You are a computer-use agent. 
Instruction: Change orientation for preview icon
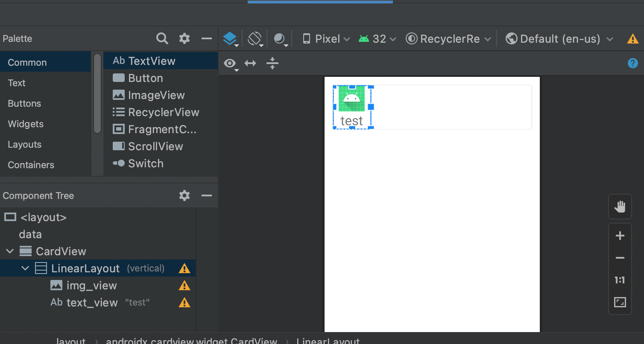point(255,39)
